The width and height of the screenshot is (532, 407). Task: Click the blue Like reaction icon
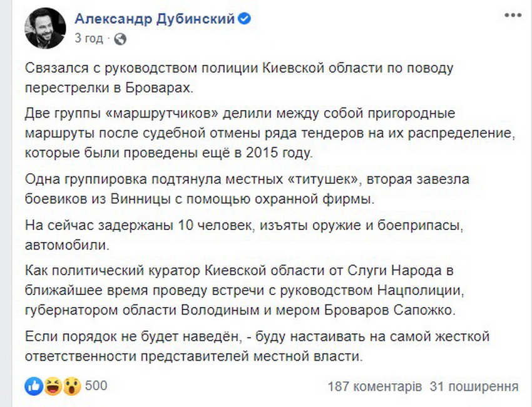pyautogui.click(x=33, y=386)
